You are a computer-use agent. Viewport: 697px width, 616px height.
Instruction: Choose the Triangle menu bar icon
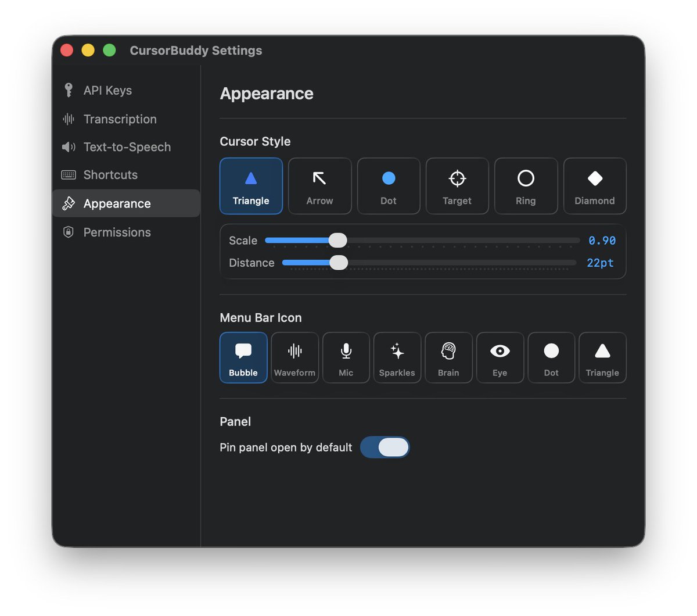tap(602, 357)
